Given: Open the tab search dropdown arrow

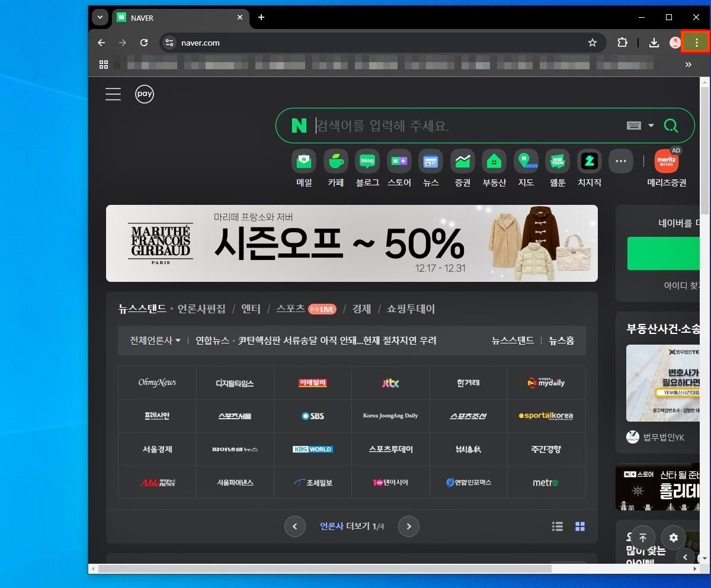Looking at the screenshot, I should click(100, 18).
